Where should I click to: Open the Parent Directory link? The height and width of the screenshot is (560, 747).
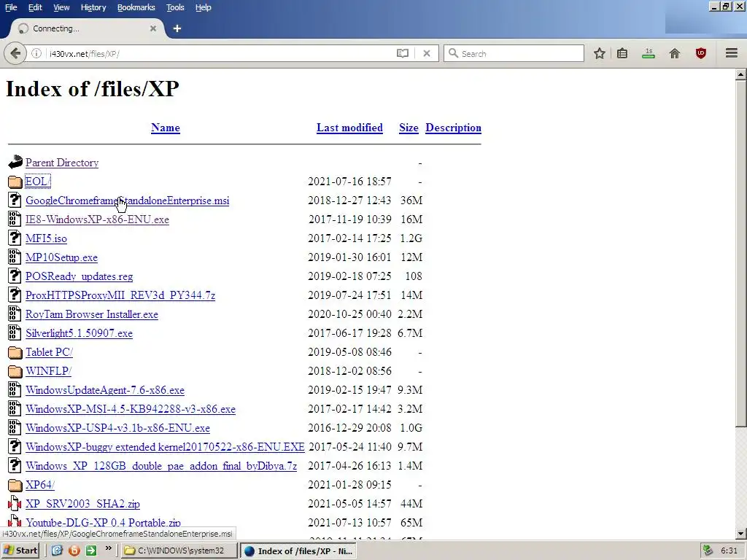pos(62,163)
